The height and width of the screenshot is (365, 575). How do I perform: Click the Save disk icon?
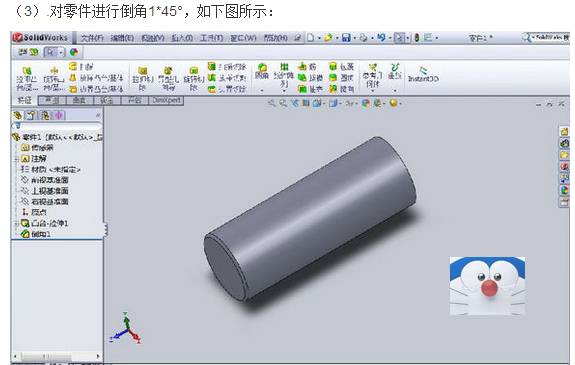click(x=346, y=37)
